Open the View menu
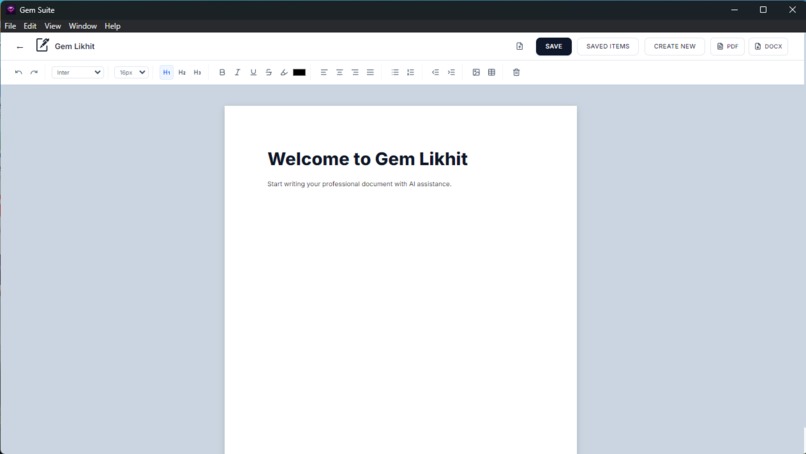Image resolution: width=806 pixels, height=454 pixels. click(x=52, y=26)
